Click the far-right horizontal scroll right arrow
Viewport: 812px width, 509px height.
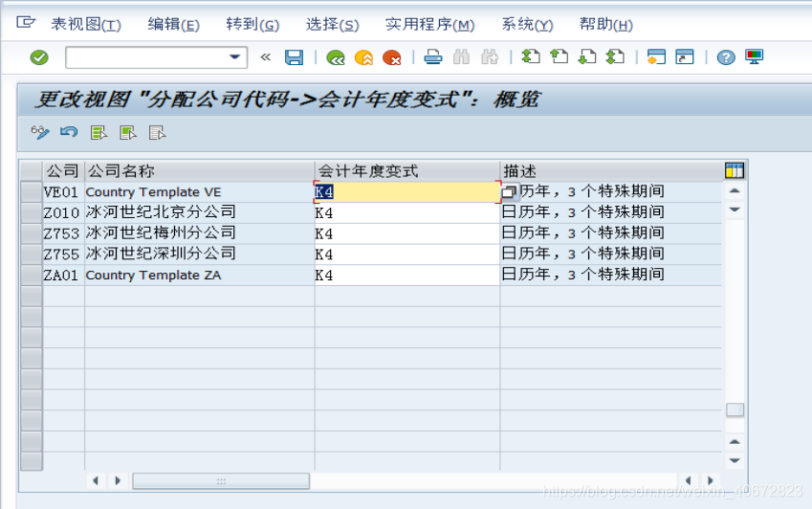(711, 480)
